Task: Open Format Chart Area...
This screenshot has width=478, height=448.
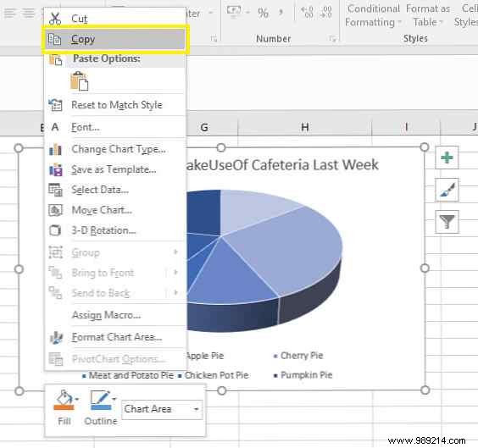Action: 115,337
